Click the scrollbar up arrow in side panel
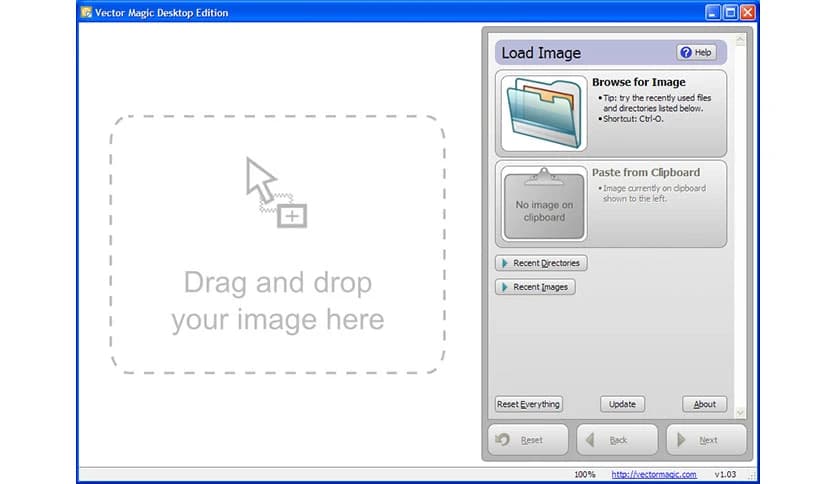Image resolution: width=836 pixels, height=484 pixels. tap(740, 41)
